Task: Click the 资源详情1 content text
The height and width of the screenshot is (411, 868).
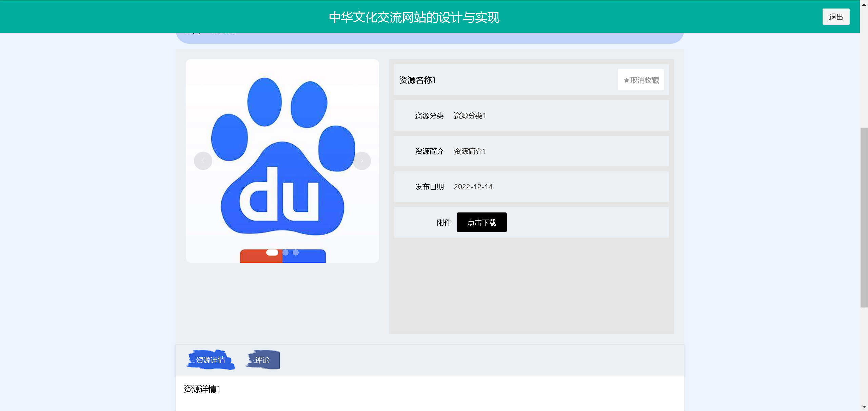Action: [202, 389]
